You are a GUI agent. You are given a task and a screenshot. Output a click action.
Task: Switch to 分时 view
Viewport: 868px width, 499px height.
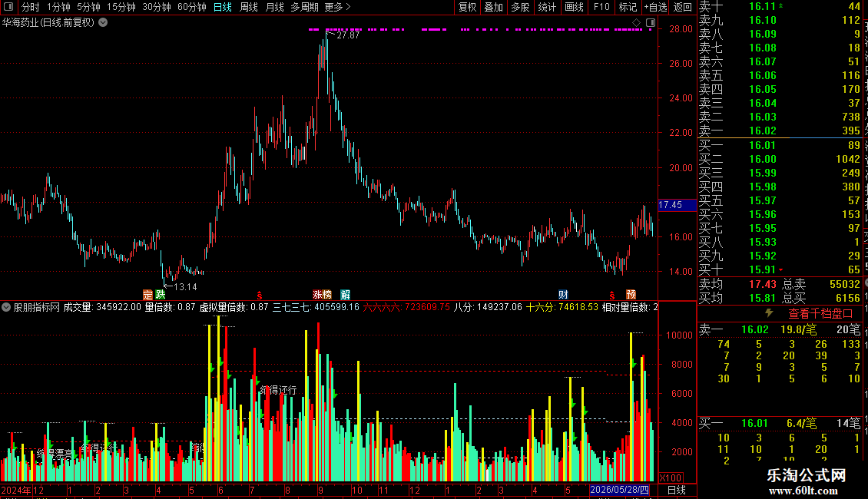[31, 7]
